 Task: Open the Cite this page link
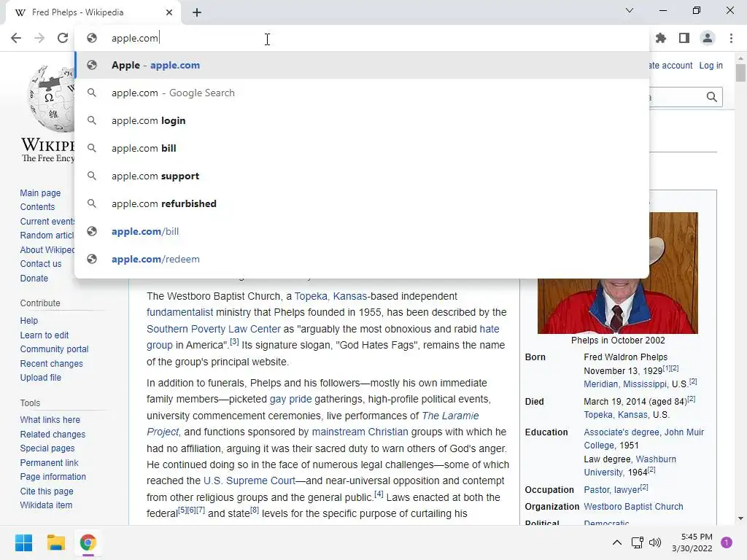[47, 491]
